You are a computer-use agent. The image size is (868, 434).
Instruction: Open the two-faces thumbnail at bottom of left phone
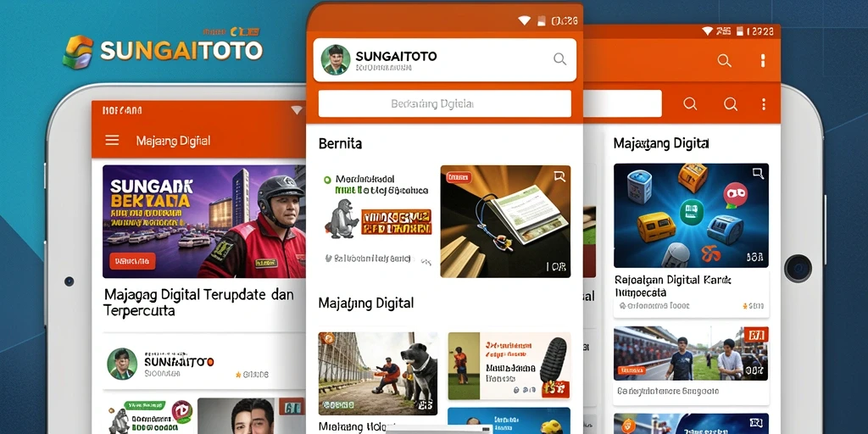pyautogui.click(x=251, y=415)
